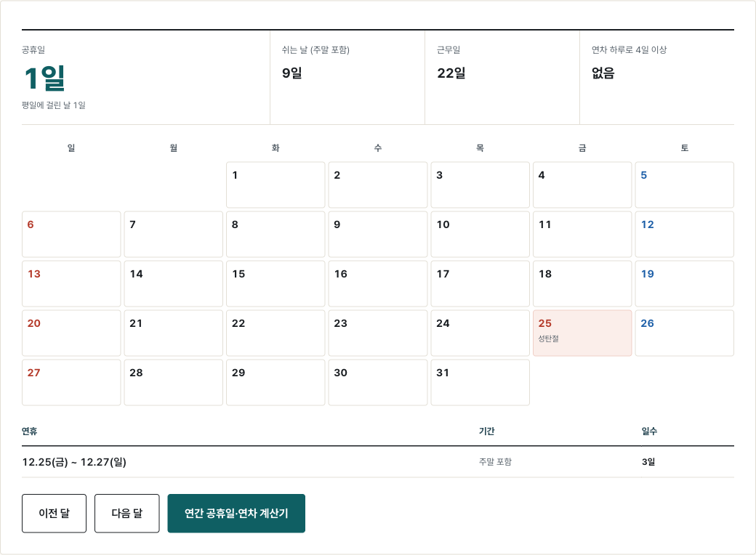The image size is (756, 555).
Task: Select calendar day 28
Action: tap(174, 383)
